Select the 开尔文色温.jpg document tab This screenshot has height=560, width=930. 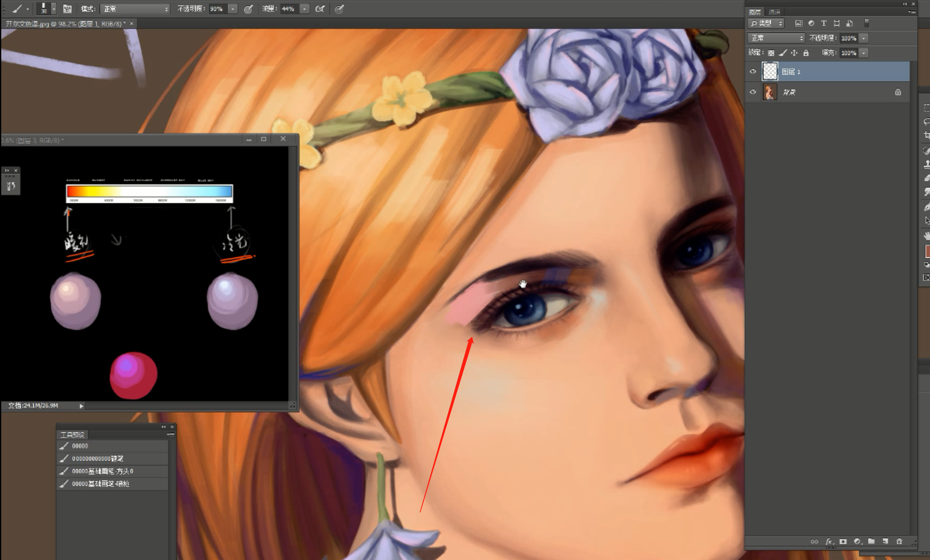(x=65, y=24)
